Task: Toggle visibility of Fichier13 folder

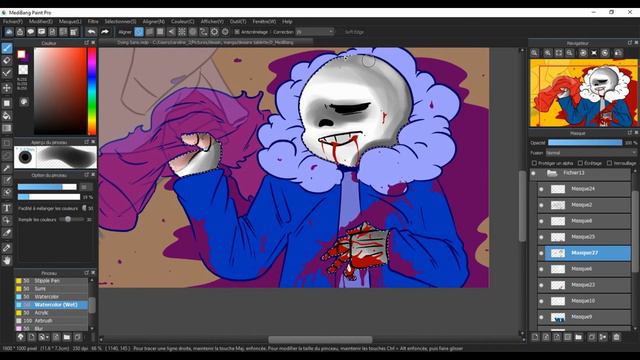Action: point(533,173)
